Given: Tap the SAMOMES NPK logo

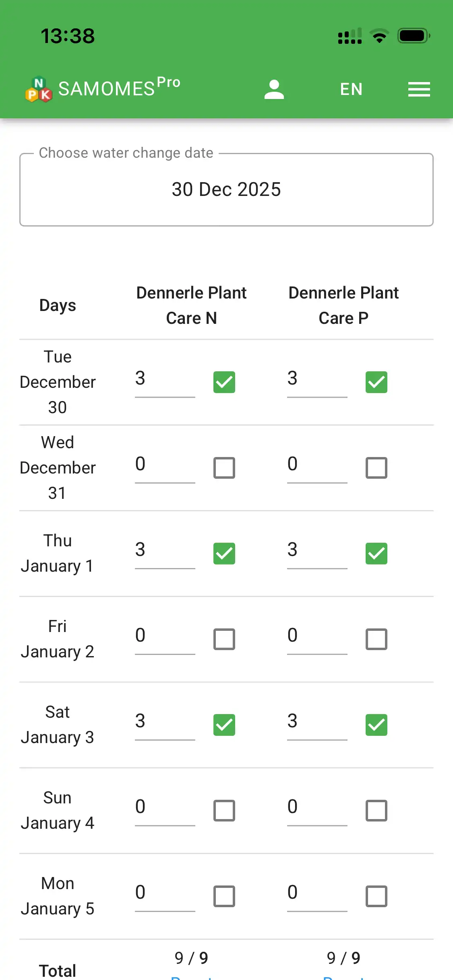Looking at the screenshot, I should [39, 89].
